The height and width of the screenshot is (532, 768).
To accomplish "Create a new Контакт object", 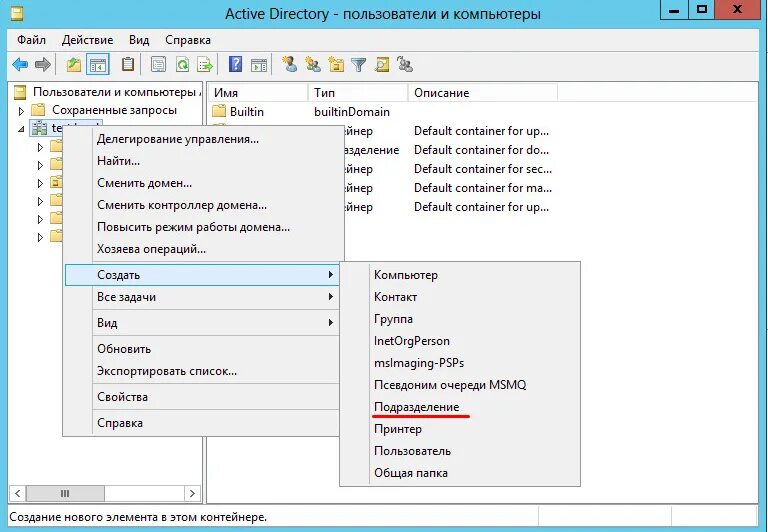I will (460, 297).
